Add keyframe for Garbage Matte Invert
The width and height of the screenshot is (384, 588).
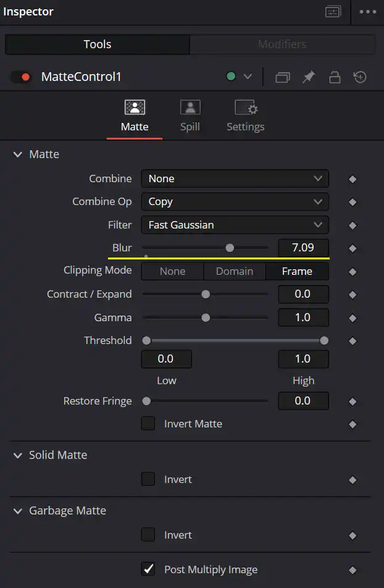point(353,535)
